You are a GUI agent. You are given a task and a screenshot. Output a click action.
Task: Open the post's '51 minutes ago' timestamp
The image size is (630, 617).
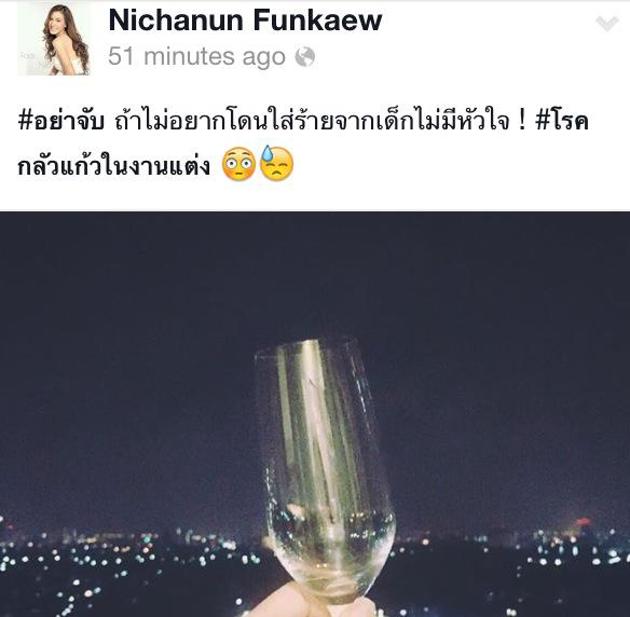point(197,57)
